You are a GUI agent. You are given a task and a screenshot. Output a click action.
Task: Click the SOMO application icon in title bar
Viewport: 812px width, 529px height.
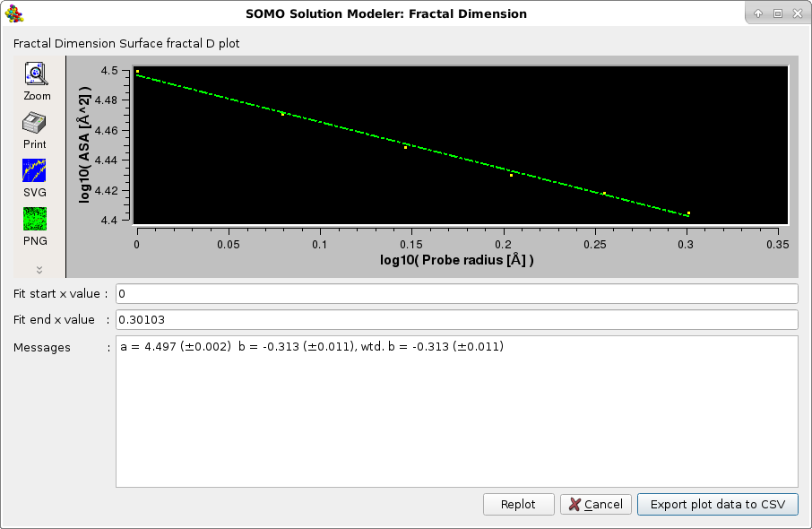coord(14,13)
